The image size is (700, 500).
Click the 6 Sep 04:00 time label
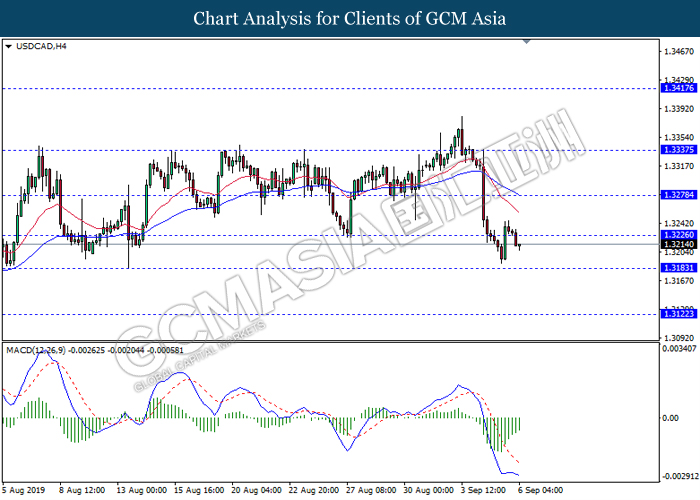pyautogui.click(x=541, y=490)
